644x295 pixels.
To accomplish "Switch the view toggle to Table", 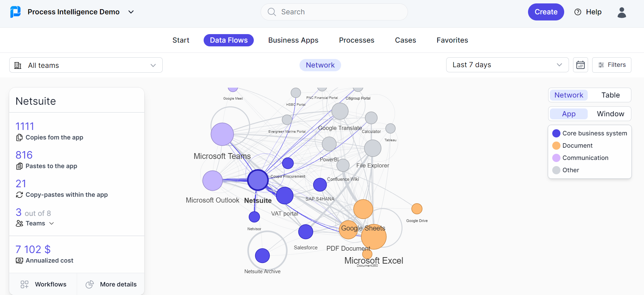I will (610, 95).
